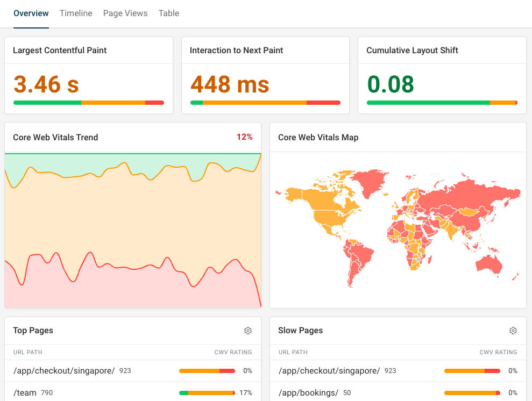Screen dimensions: 532x401
Task: Switch to the Page Views tab
Action: pyautogui.click(x=125, y=13)
